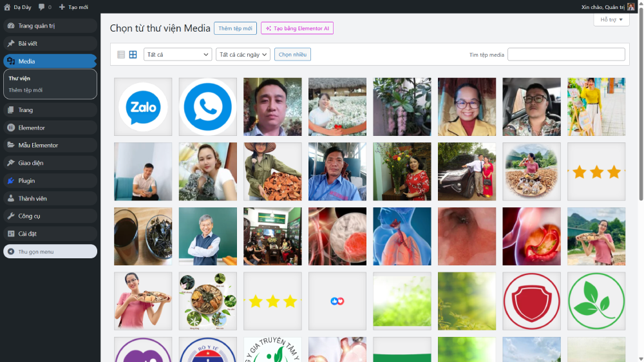
Task: Select the couple beside black SUV thumbnail
Action: tap(467, 172)
